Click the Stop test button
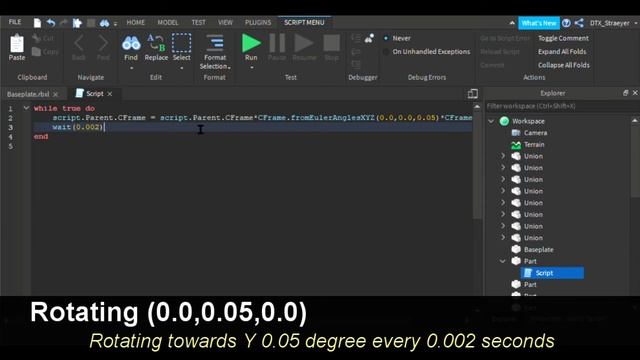This screenshot has height=360, width=640. [x=331, y=43]
